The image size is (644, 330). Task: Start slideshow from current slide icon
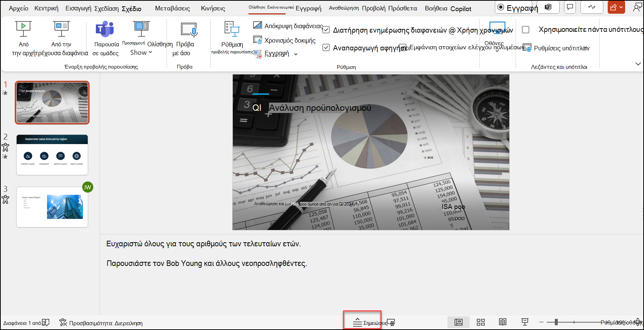click(x=61, y=29)
